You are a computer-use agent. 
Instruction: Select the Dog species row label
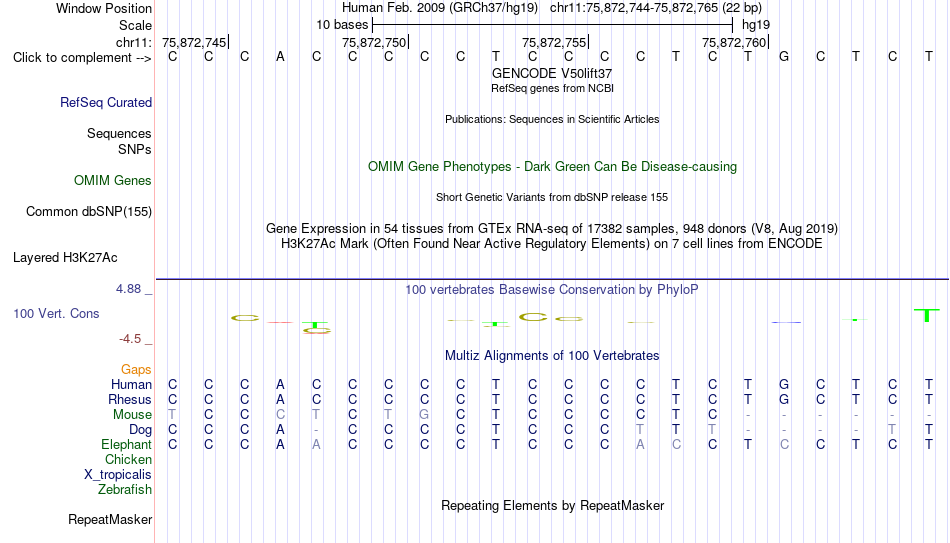[141, 430]
